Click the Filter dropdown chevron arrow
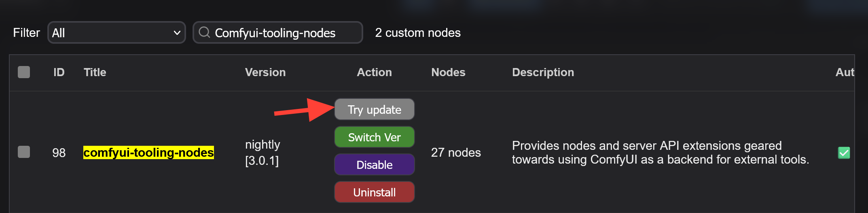Viewport: 868px width, 213px height. point(177,33)
